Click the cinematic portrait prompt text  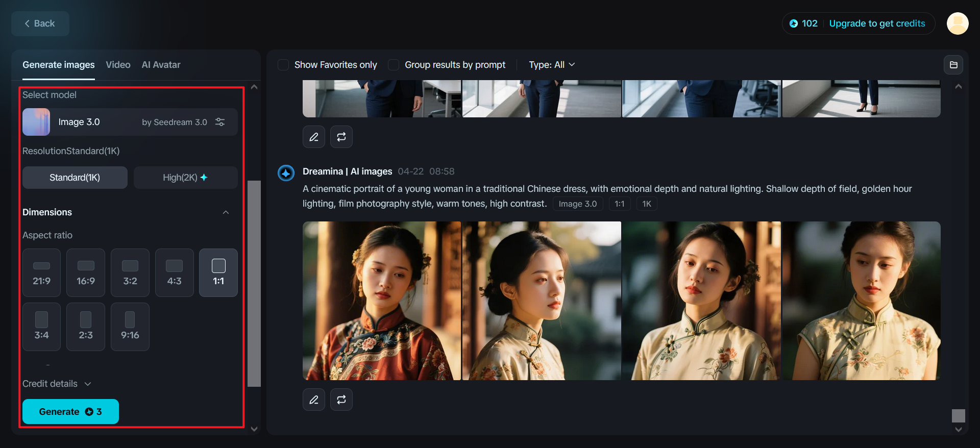click(607, 196)
